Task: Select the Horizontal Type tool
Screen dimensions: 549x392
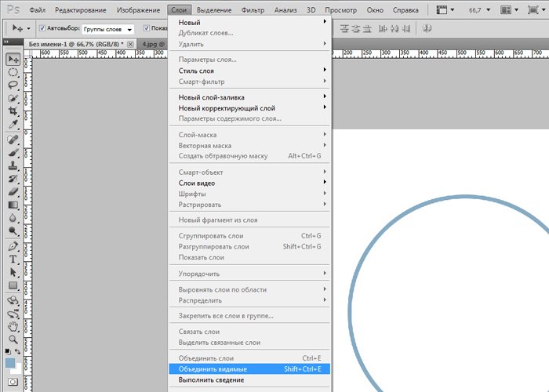Action: 13,259
